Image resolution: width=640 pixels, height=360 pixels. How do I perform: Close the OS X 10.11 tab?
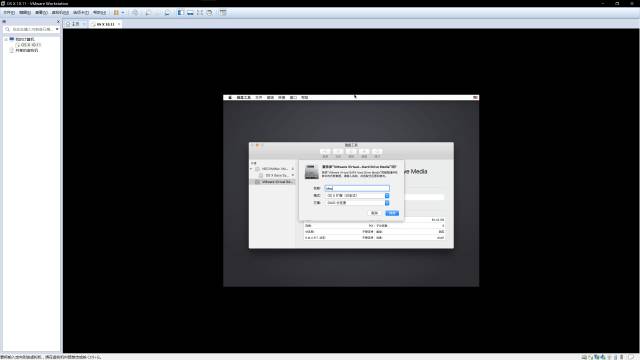tap(119, 24)
